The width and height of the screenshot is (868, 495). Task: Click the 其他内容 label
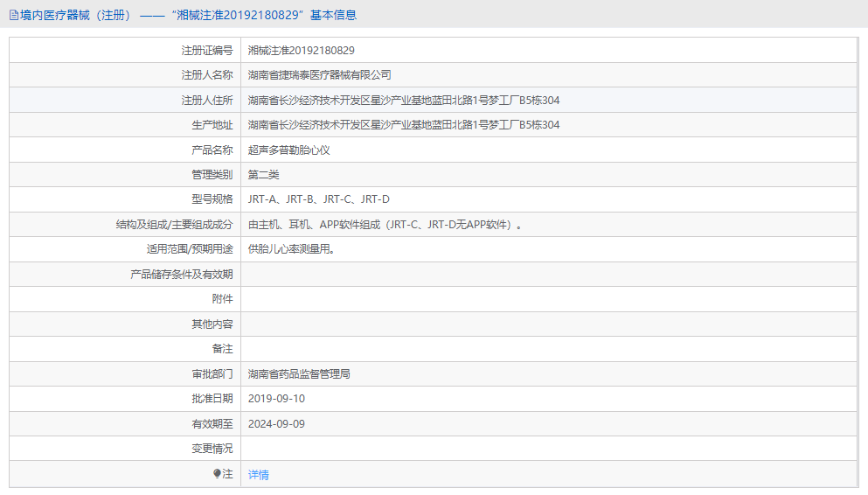pos(212,324)
